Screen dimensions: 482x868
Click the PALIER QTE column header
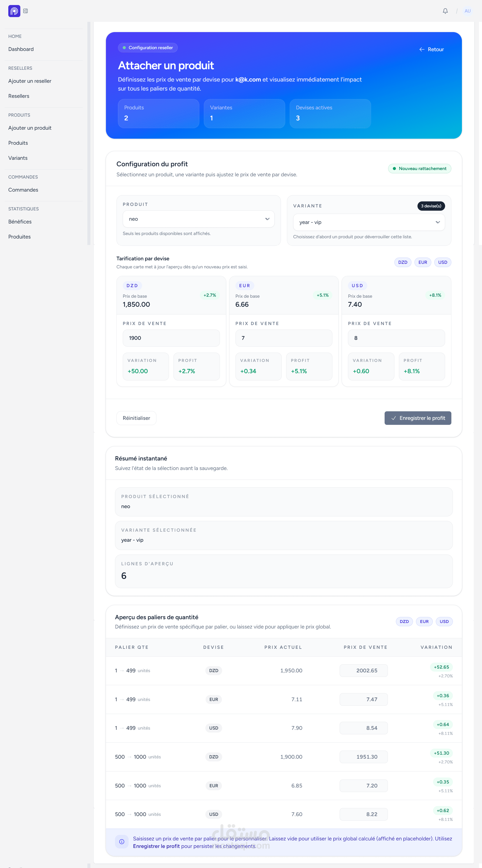tap(132, 647)
